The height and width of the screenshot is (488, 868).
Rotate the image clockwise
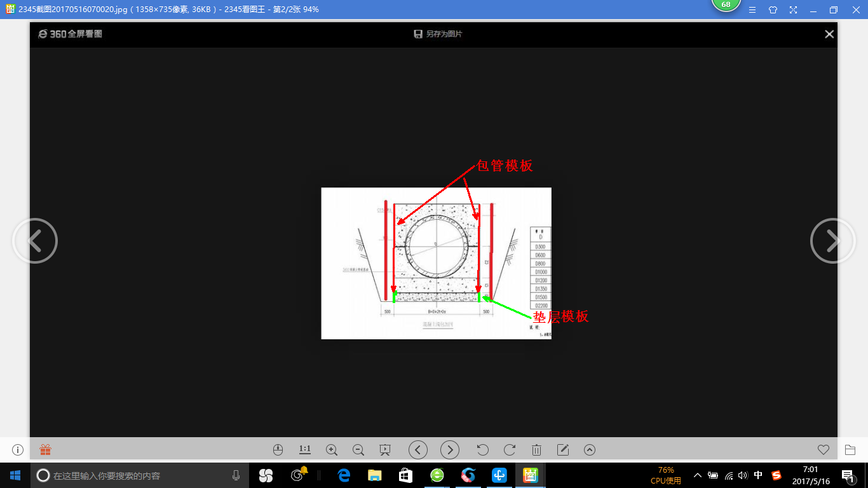[x=510, y=450]
